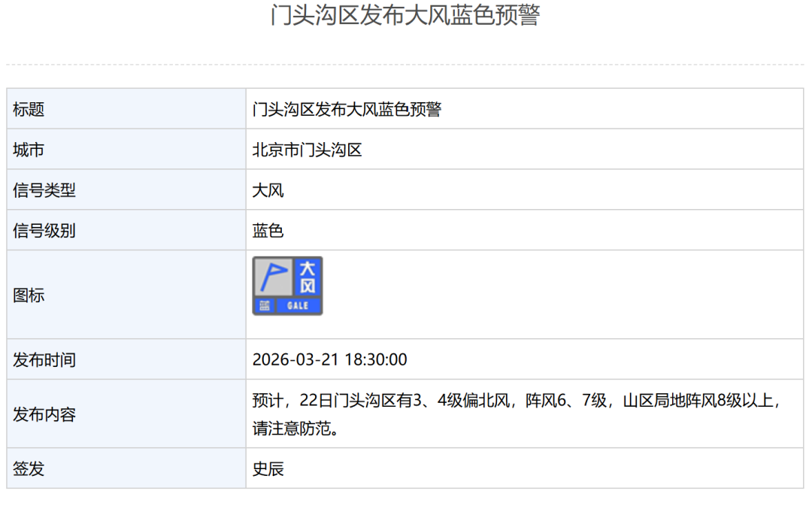Viewport: 812px width, 527px height.
Task: Click the wind flag graphic inside the warning icon
Action: coord(272,276)
